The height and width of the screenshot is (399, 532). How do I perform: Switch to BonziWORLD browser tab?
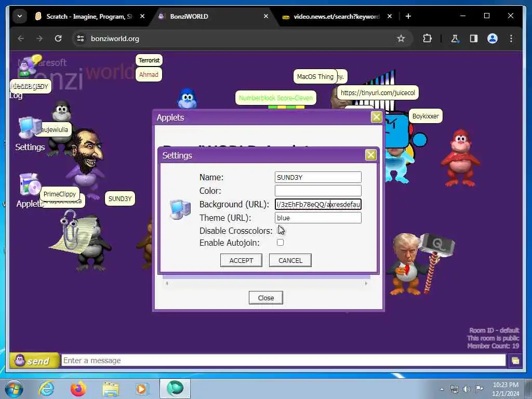[212, 16]
